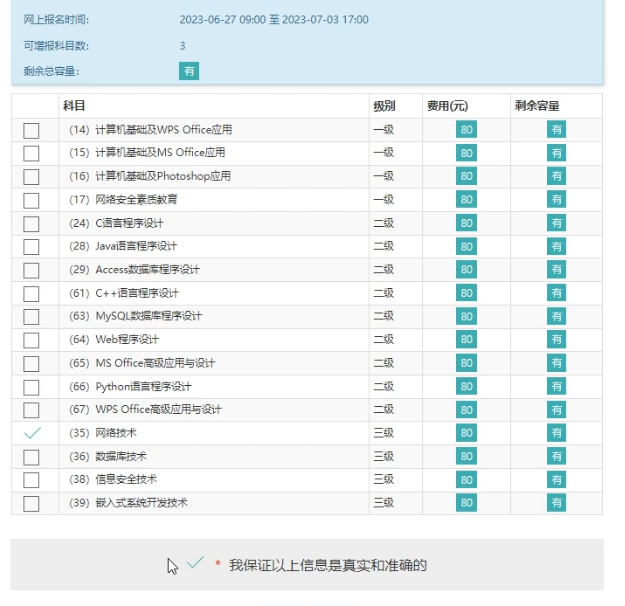Check the box for (14) 计算机基础及WPS Office应用
Image resolution: width=625 pixels, height=606 pixels.
[x=31, y=130]
